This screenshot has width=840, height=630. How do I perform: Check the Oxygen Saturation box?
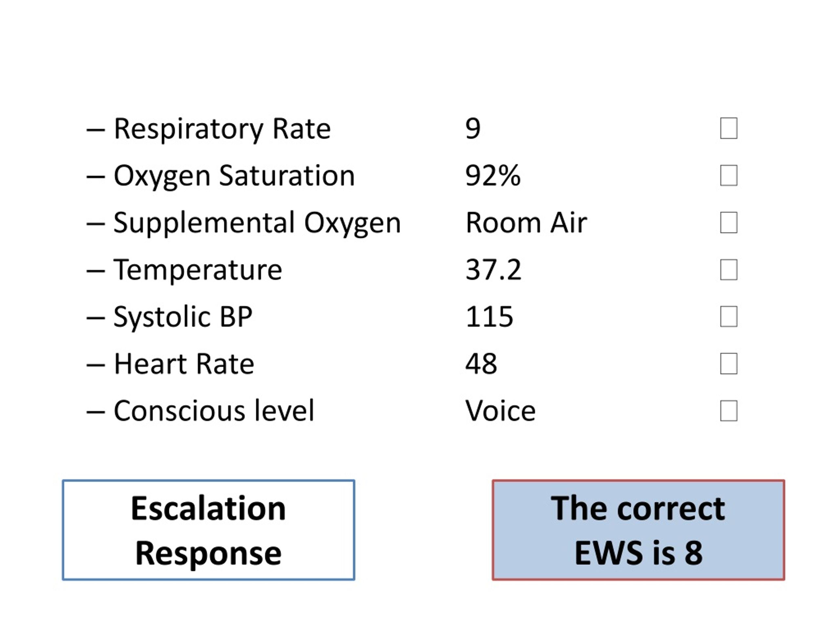click(729, 176)
